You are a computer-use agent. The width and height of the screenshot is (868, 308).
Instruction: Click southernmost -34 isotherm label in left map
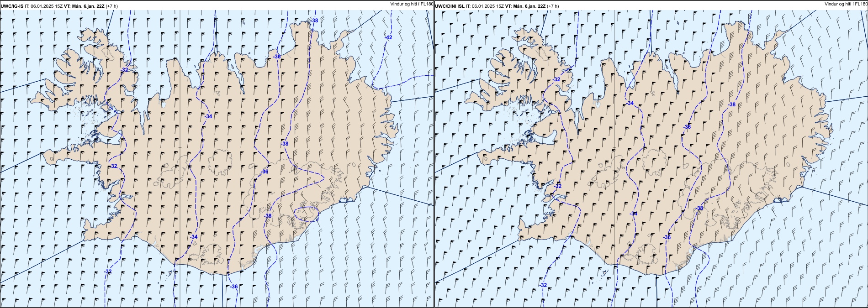(x=194, y=237)
